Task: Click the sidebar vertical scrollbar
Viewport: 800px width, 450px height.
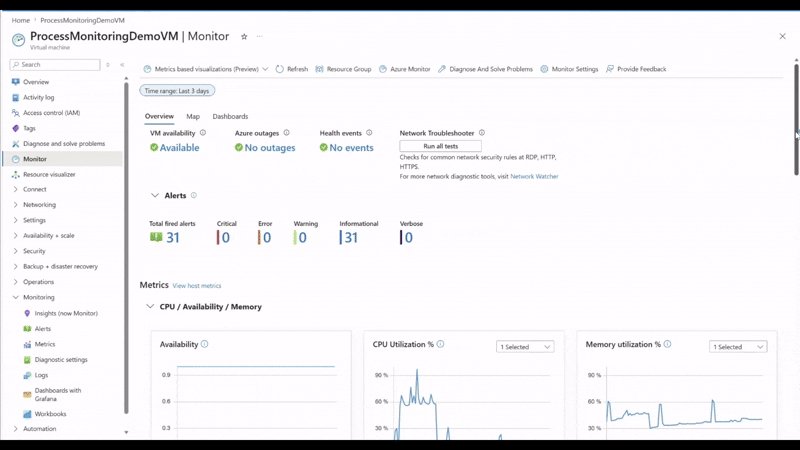Action: click(126, 247)
